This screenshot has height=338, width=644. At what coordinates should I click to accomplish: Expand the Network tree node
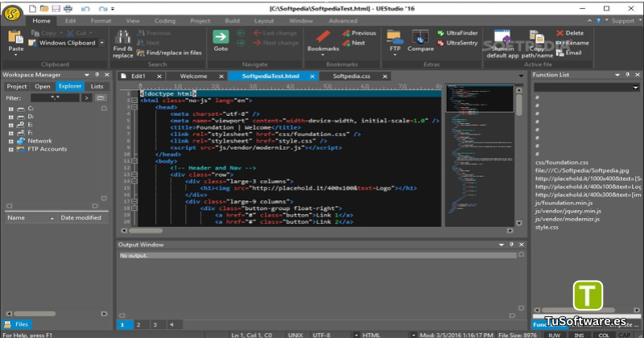[11, 142]
